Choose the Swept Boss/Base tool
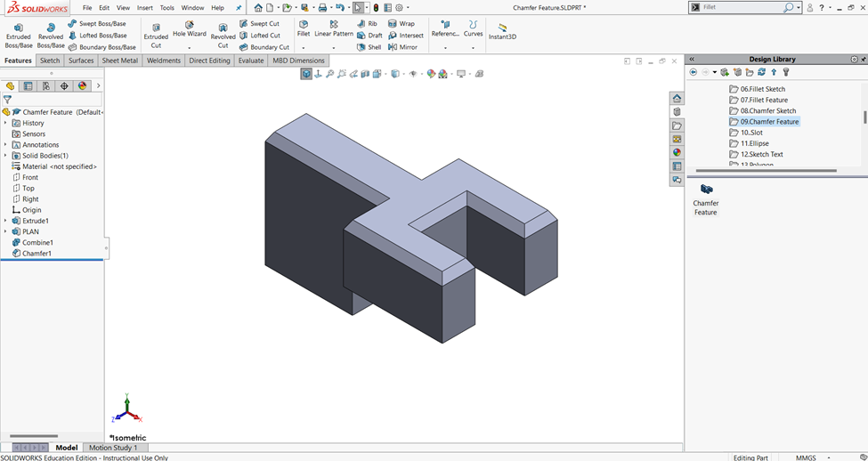 [x=97, y=24]
